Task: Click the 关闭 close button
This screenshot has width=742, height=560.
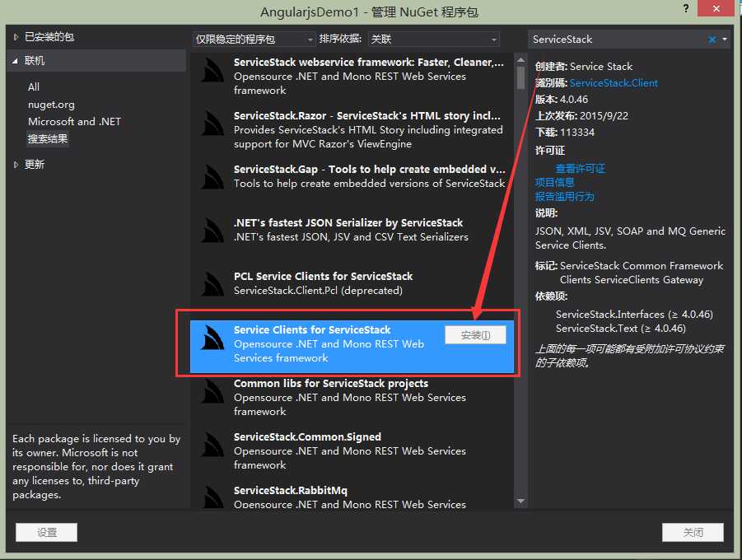Action: click(x=693, y=532)
